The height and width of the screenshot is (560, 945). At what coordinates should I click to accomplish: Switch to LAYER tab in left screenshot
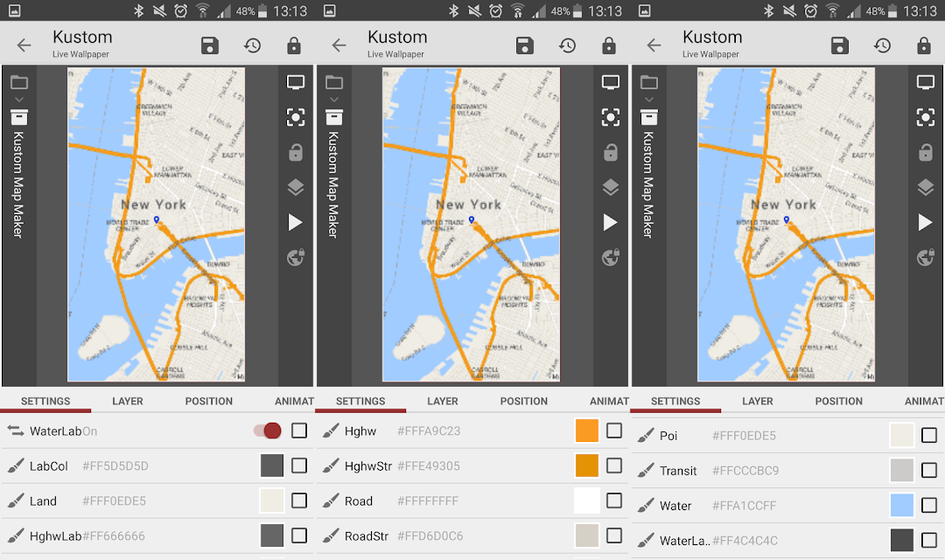click(x=128, y=401)
